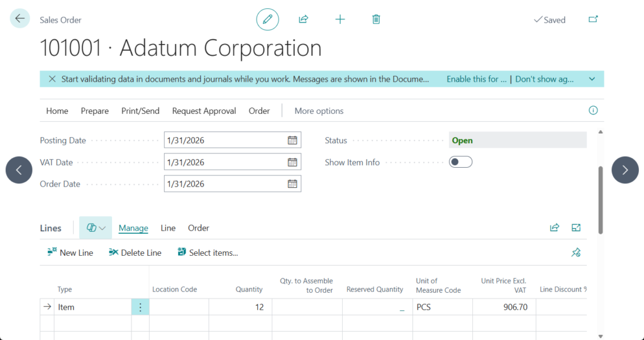
Task: Click the back arrow button
Action: [x=19, y=19]
